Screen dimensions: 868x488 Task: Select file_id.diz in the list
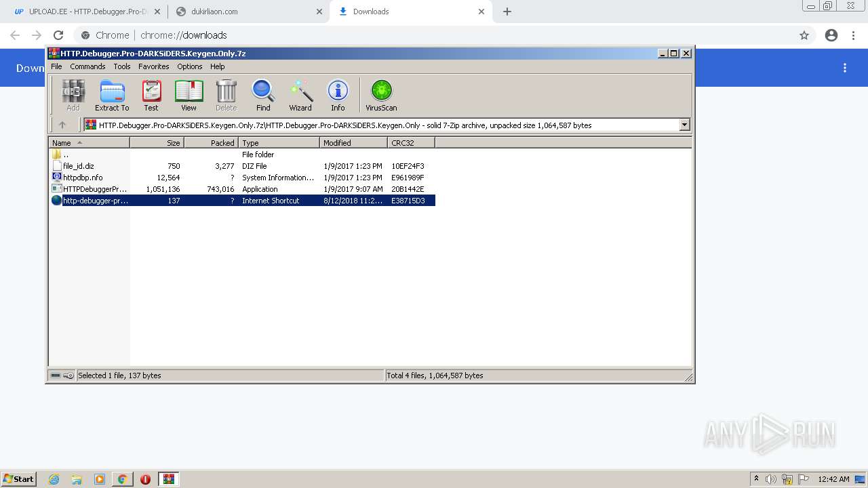pyautogui.click(x=242, y=166)
